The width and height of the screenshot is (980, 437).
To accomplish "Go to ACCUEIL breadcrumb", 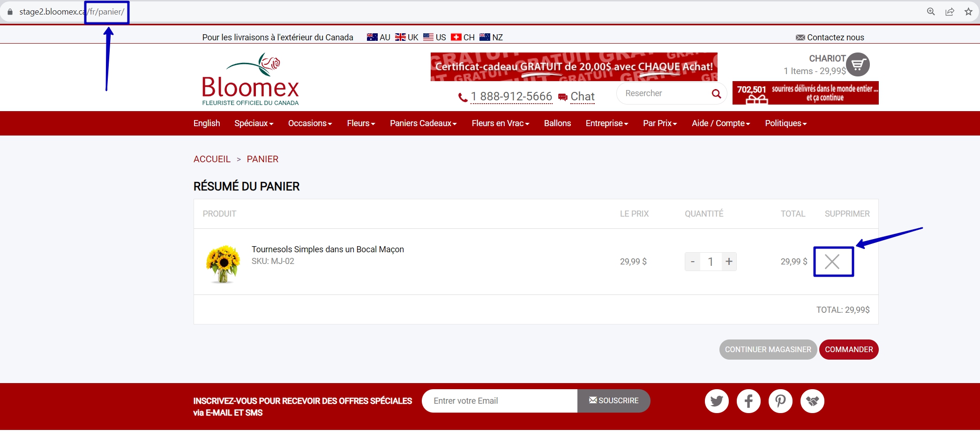I will click(x=212, y=159).
